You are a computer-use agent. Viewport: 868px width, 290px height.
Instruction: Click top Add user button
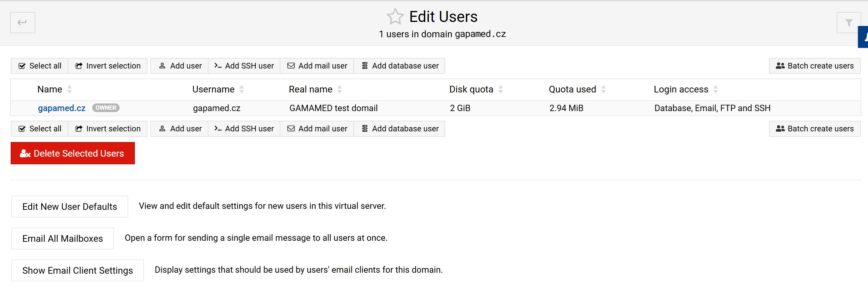[x=180, y=66]
